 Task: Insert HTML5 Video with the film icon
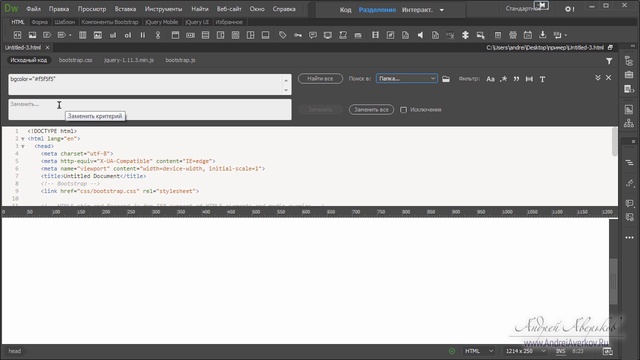tap(375, 36)
